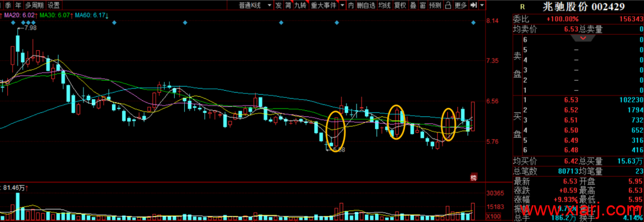This screenshot has height=222, width=644.
Task: Toggle the 均线 moving average display
Action: [384, 5]
